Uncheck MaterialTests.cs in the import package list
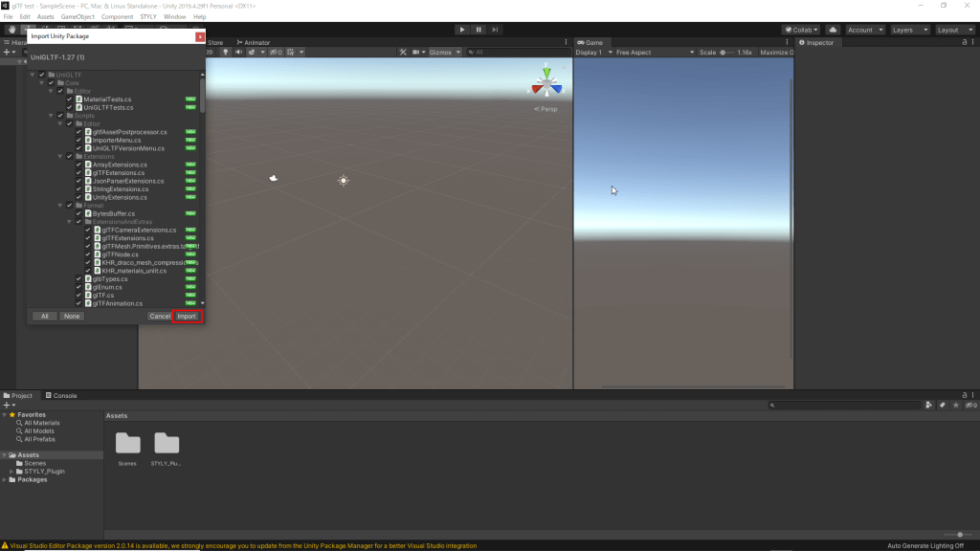980x551 pixels. (68, 98)
